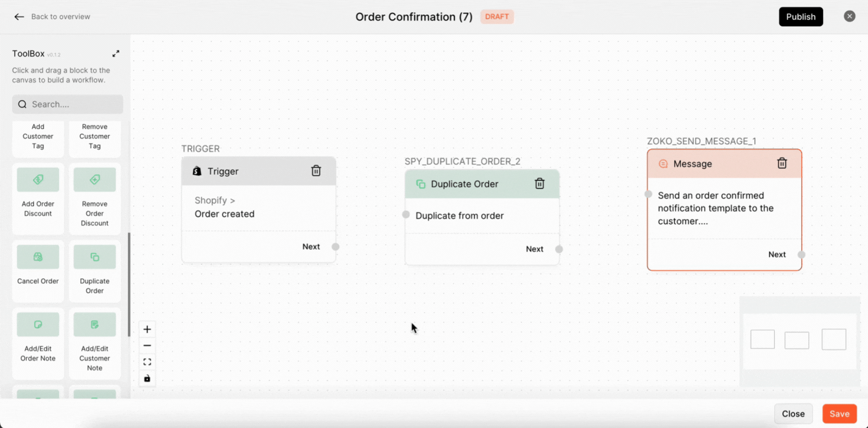Pick the Remove Order Discount icon
868x428 pixels.
coord(95,180)
